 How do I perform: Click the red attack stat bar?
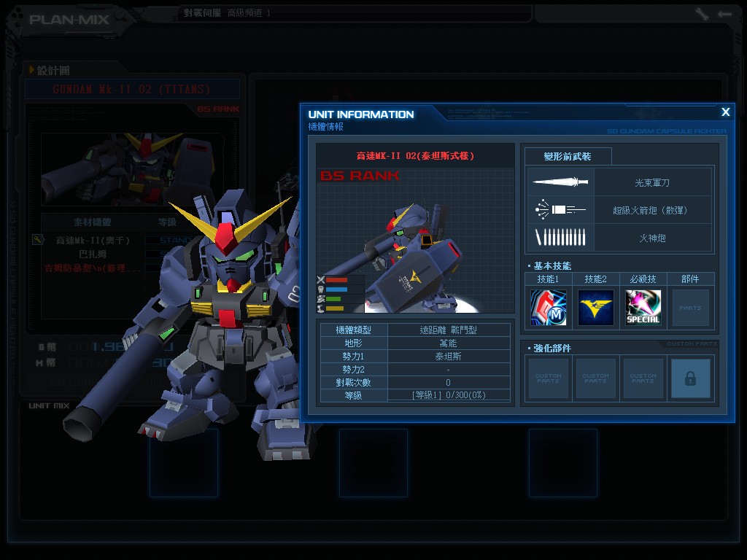(336, 280)
